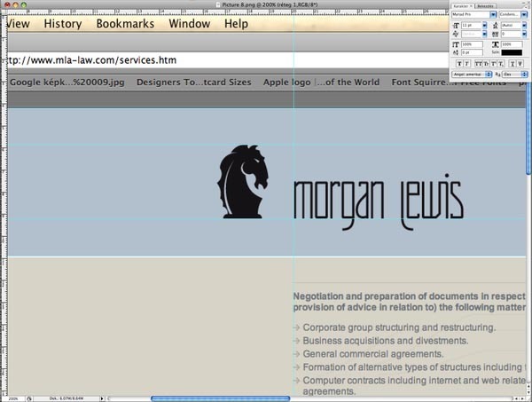Screen dimensions: 532x402
Task: Click the 11 pt font size field
Action: (x=472, y=26)
